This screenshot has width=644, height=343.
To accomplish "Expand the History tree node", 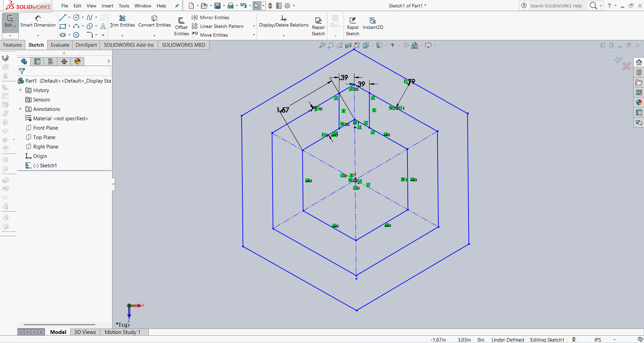I will [x=20, y=90].
